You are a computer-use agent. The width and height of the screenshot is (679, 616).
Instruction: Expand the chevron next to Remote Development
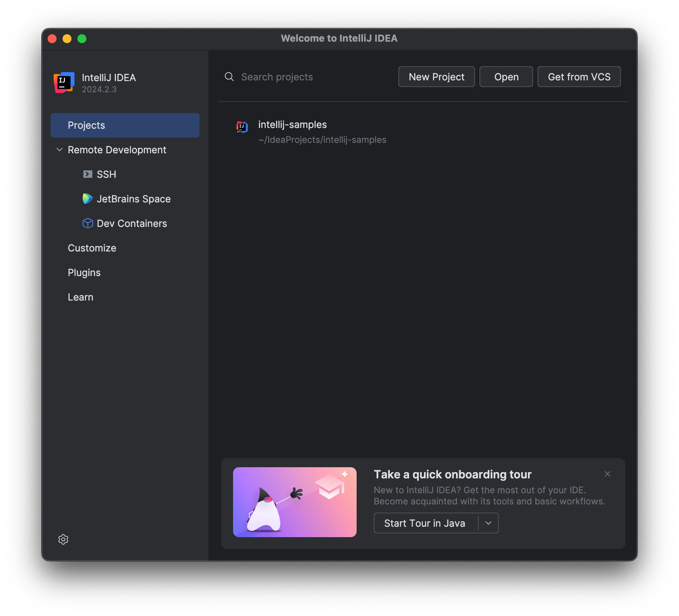(60, 150)
